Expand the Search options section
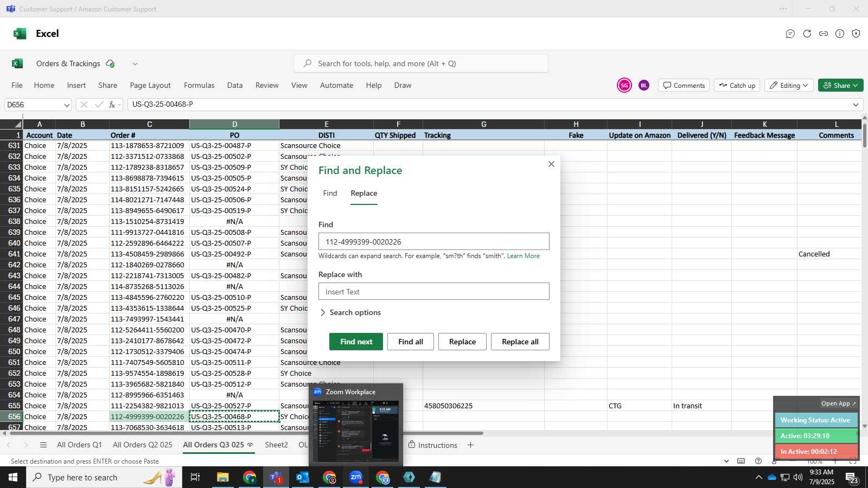 (350, 312)
